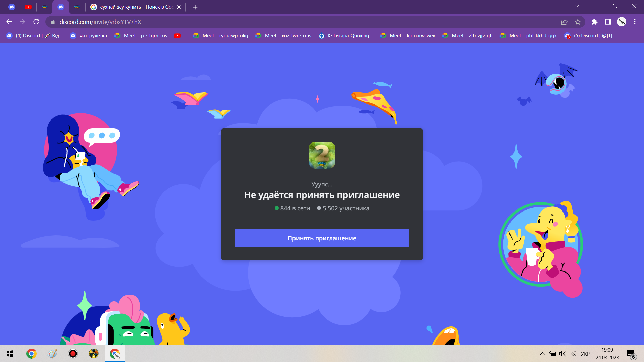The width and height of the screenshot is (644, 362).
Task: Open clock and calendar 19:09
Action: (x=607, y=354)
